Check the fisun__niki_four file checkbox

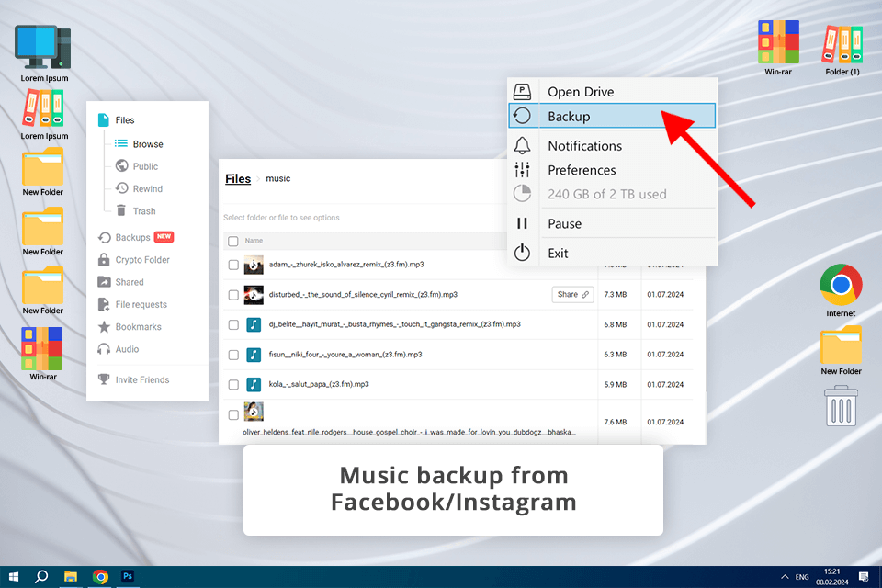click(232, 355)
